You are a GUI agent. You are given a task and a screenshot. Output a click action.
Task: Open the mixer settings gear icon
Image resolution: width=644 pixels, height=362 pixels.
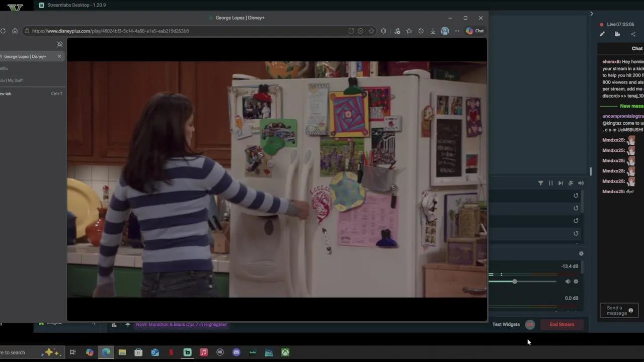click(581, 254)
